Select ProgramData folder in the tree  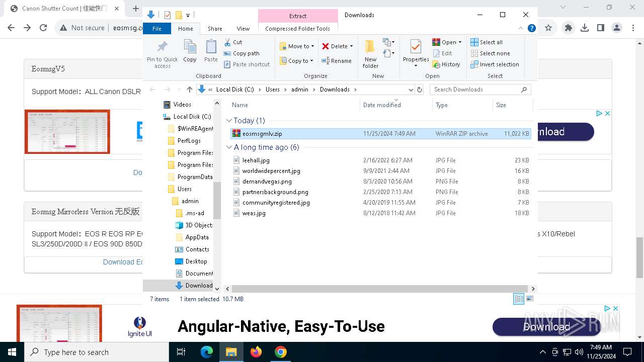[x=195, y=177]
